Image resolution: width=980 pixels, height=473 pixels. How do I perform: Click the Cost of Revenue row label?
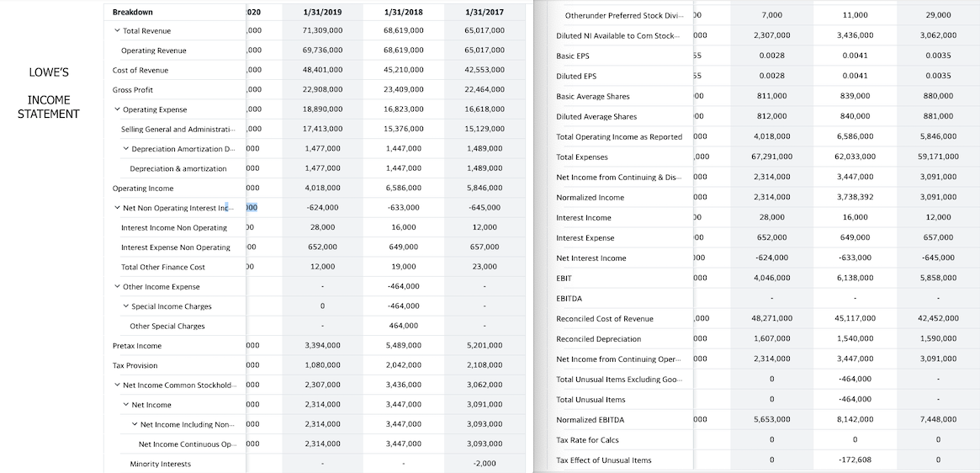coord(140,70)
